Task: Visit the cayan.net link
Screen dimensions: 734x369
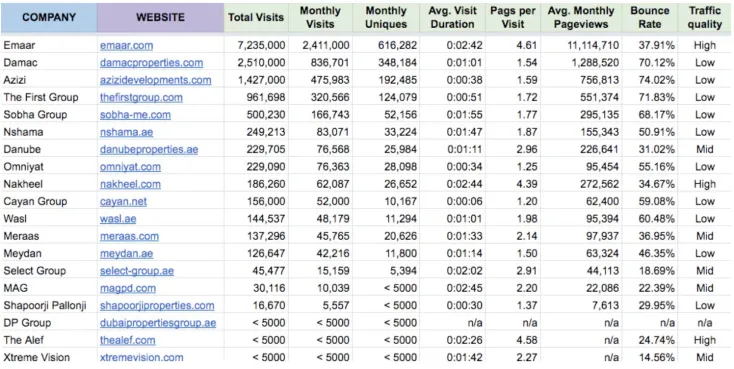Action: 123,201
